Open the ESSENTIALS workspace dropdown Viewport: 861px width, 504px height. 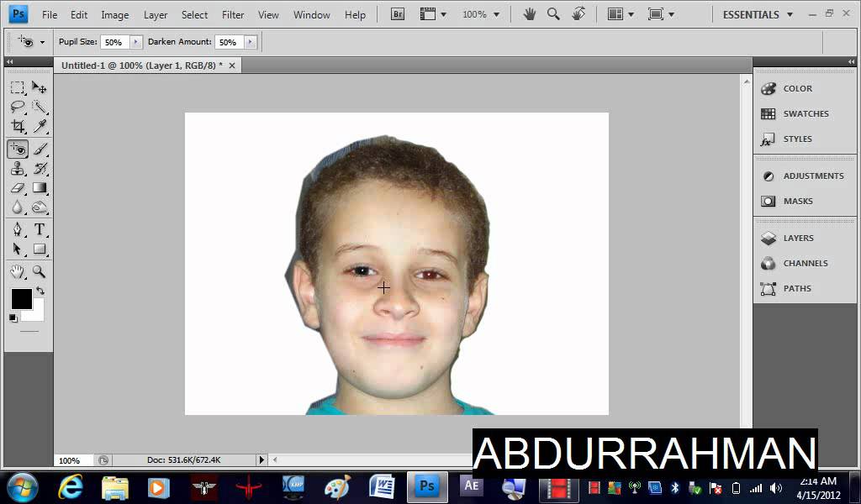click(758, 15)
